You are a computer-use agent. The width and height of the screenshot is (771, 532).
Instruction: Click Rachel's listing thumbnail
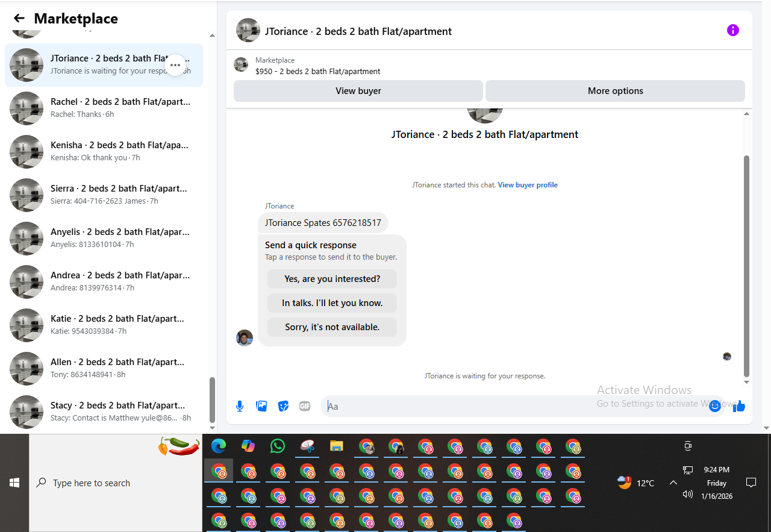(x=27, y=108)
